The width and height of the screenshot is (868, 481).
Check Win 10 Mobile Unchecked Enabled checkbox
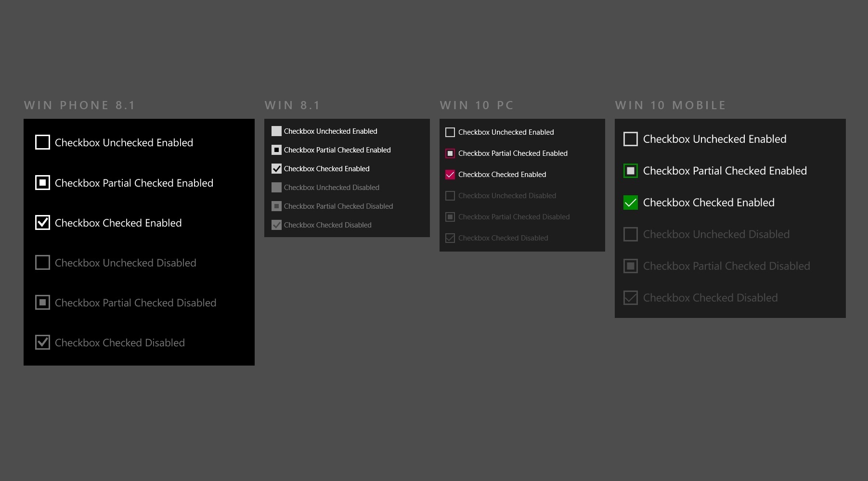pos(631,139)
